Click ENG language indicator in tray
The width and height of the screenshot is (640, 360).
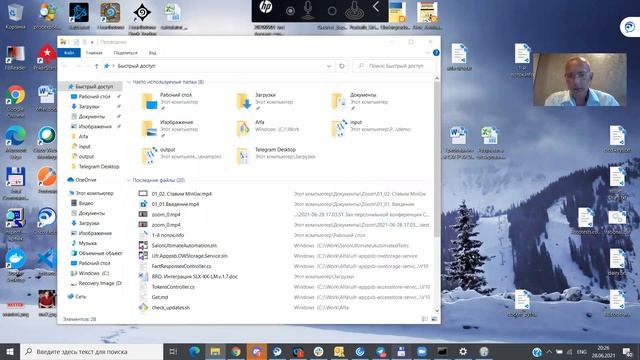click(x=582, y=351)
